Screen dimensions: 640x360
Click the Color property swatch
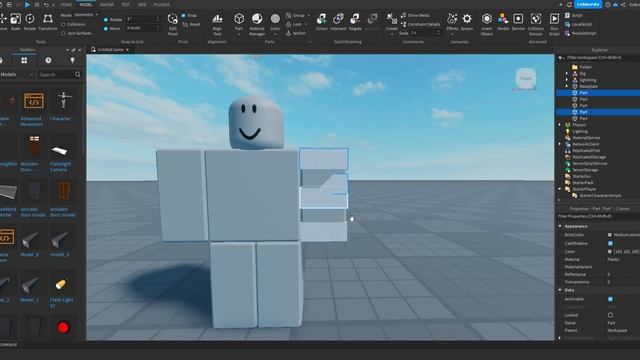[610, 252]
